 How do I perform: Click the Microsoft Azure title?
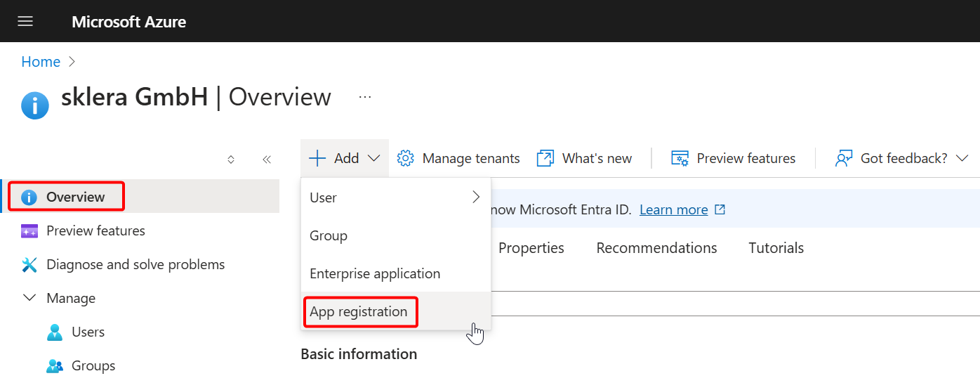128,22
